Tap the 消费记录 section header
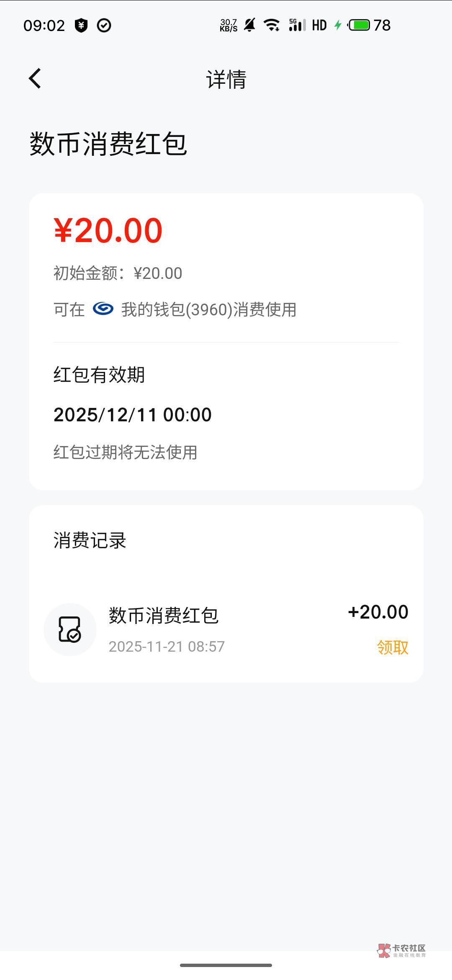Image resolution: width=452 pixels, height=980 pixels. click(90, 540)
